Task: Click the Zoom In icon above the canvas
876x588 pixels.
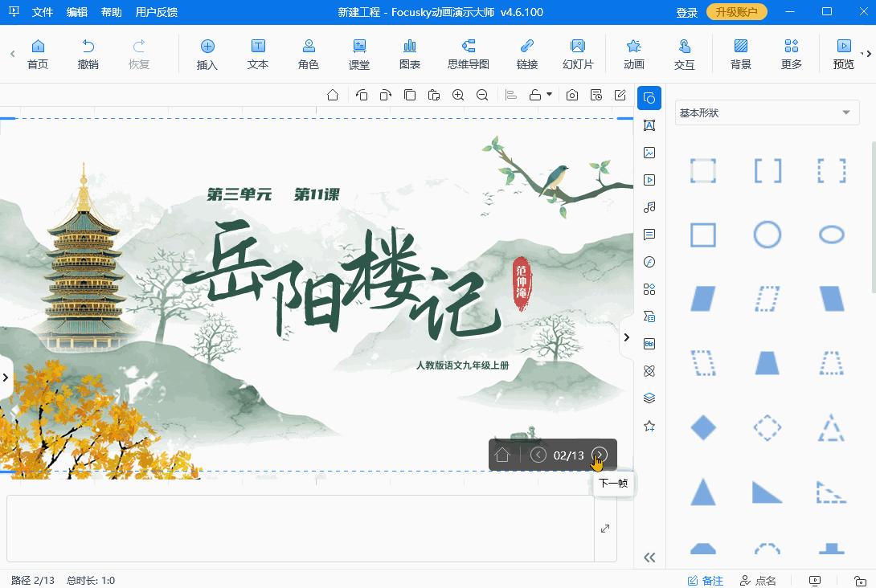Action: [x=459, y=95]
